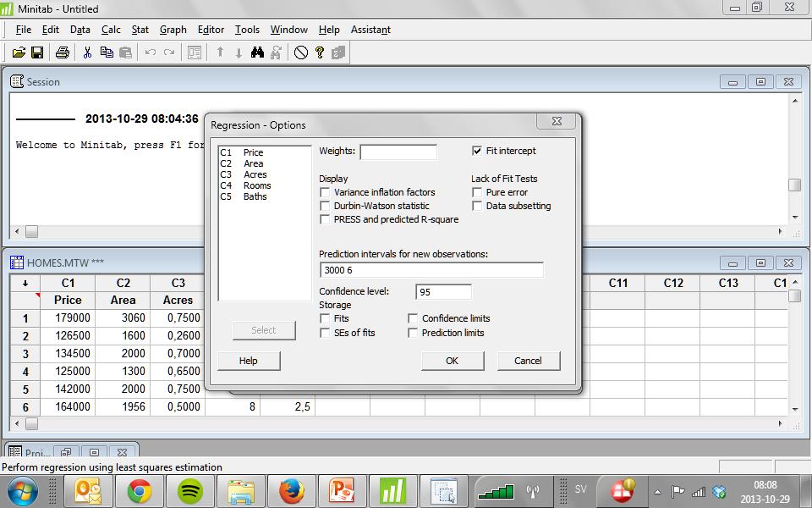Screen dimensions: 812x508
Task: Click the Redo arrow icon
Action: (x=169, y=52)
